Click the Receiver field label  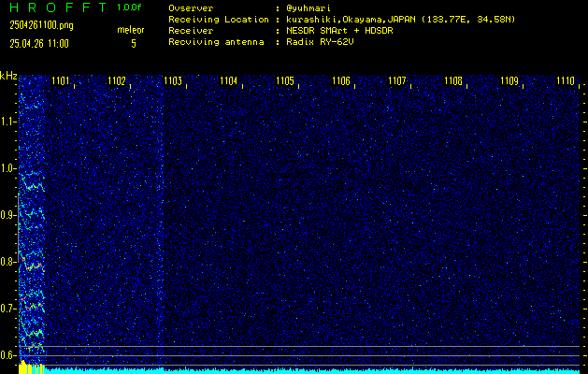(191, 31)
